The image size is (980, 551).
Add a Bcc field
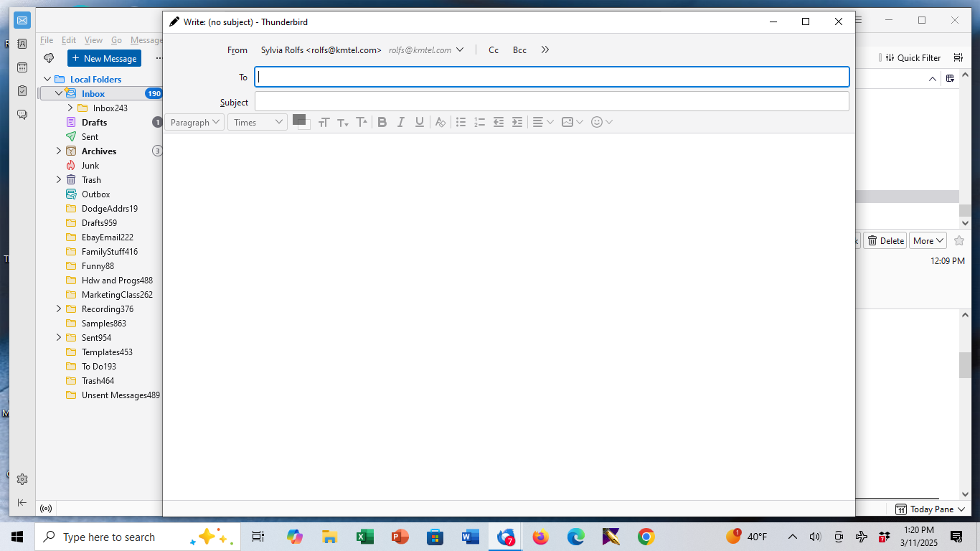coord(519,50)
